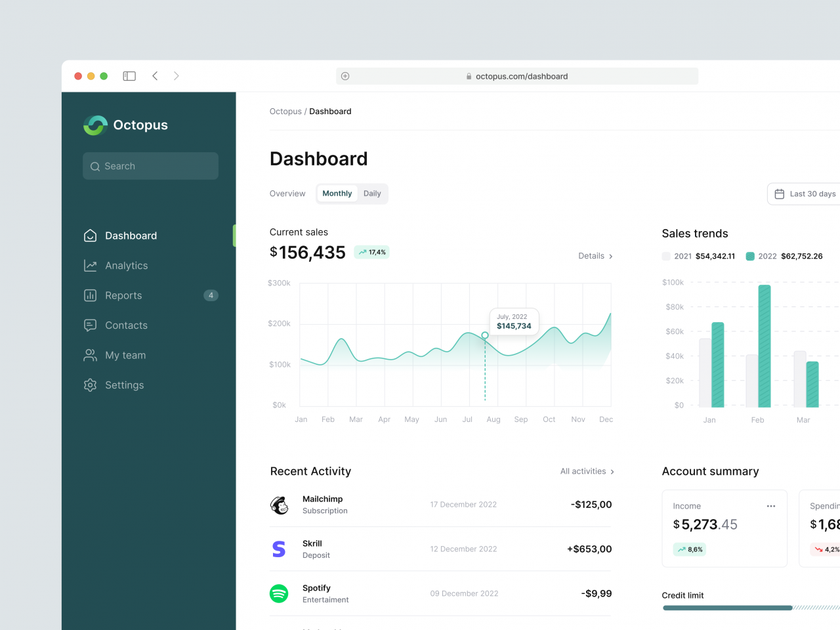840x630 pixels.
Task: Switch to the Daily view toggle
Action: click(372, 194)
